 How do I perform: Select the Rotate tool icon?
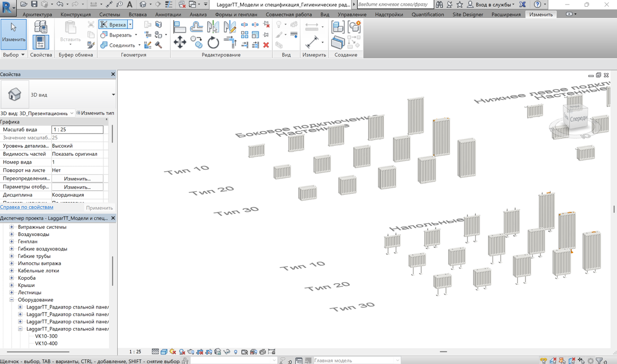click(213, 42)
